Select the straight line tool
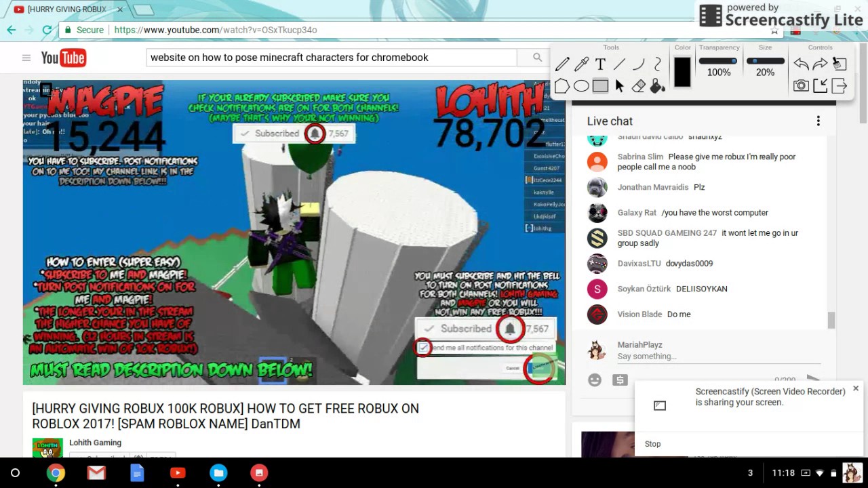 (619, 64)
